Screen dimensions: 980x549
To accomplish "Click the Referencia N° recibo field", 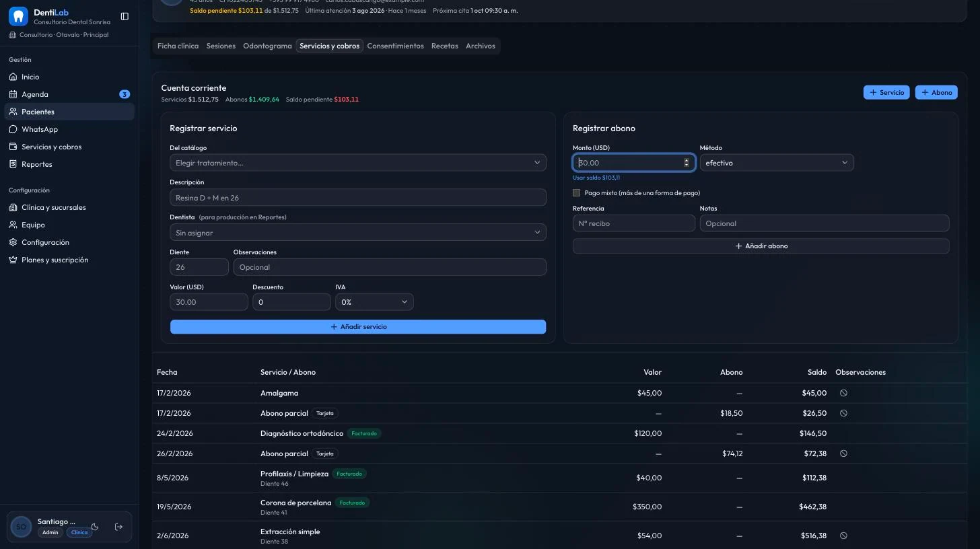I will tap(634, 223).
